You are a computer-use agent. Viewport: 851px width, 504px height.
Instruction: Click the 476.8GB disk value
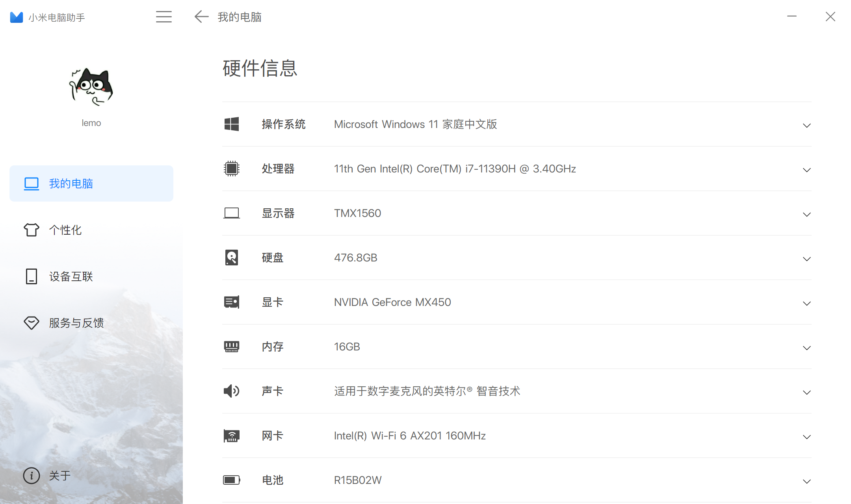pyautogui.click(x=355, y=258)
